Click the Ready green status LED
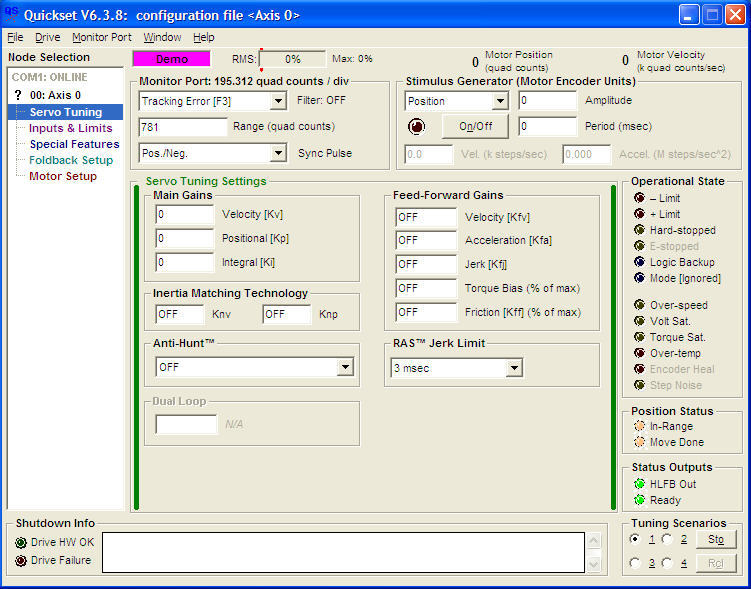The image size is (751, 589). pos(639,500)
